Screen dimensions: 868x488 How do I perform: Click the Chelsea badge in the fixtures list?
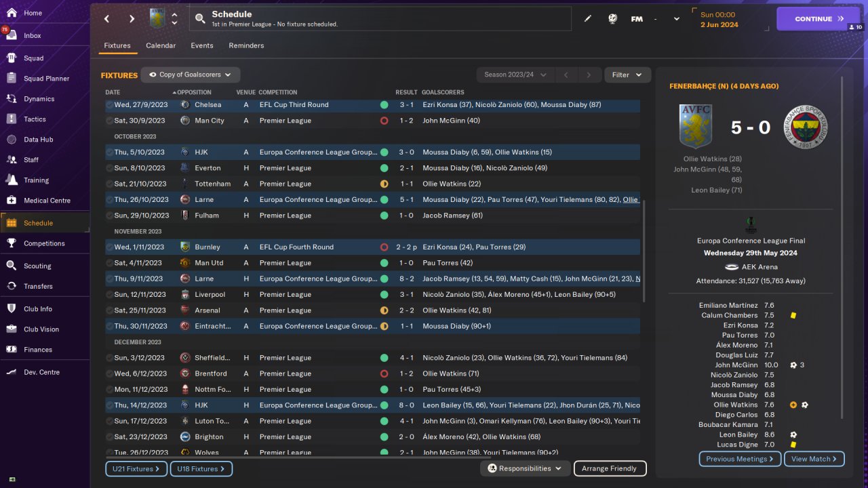pyautogui.click(x=185, y=105)
